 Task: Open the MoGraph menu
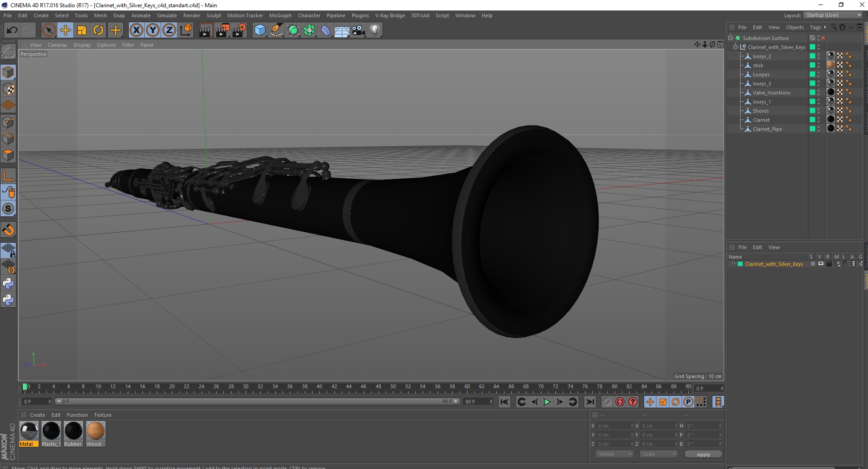click(280, 15)
